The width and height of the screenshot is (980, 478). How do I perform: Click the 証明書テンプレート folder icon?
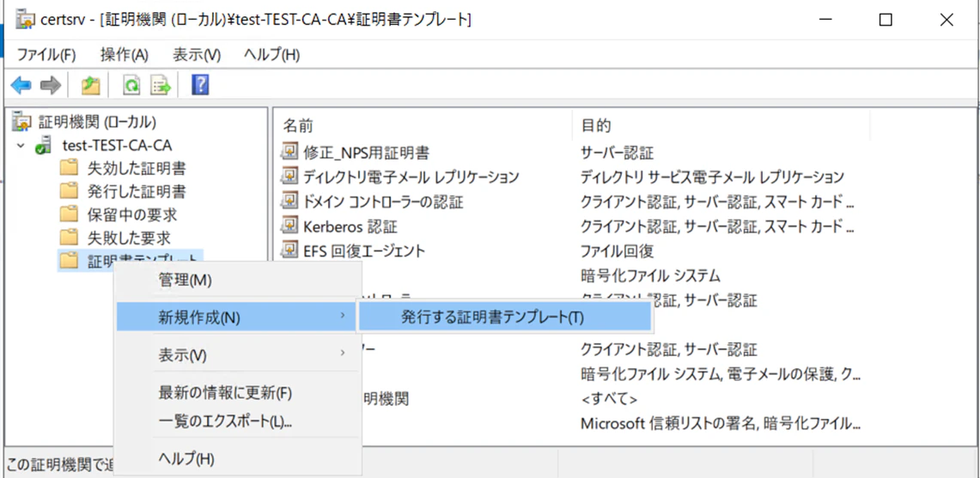(x=68, y=261)
